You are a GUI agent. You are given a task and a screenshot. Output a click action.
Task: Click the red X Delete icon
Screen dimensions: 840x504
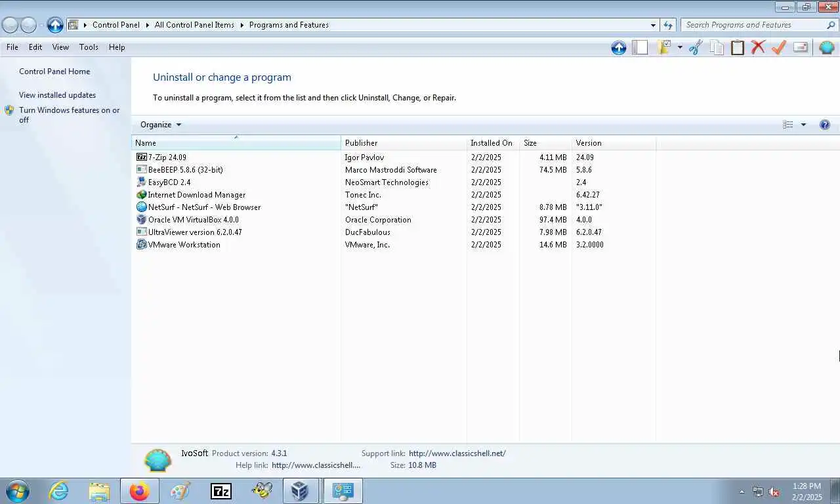click(758, 47)
